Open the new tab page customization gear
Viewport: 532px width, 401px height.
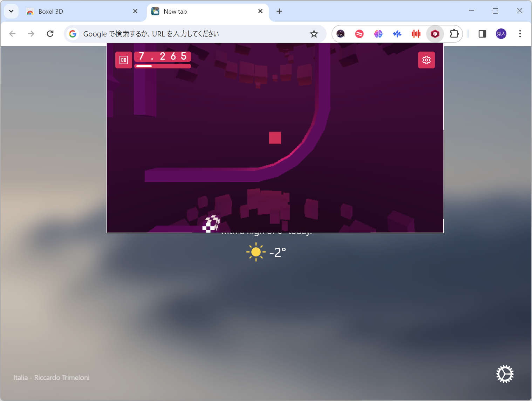(x=505, y=374)
